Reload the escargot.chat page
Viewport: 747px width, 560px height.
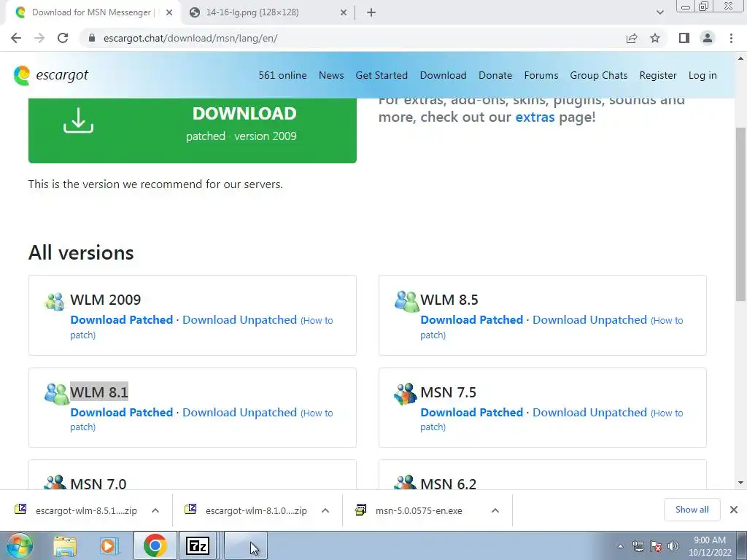pos(63,38)
